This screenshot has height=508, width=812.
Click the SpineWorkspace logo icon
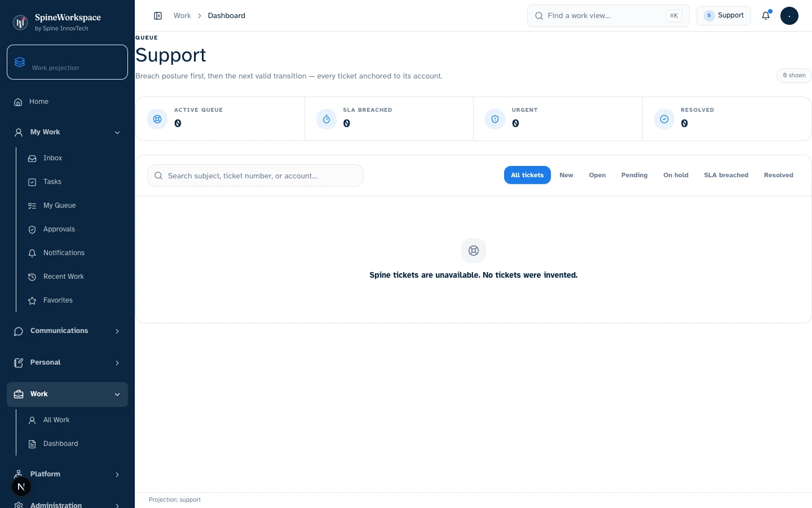tap(20, 23)
